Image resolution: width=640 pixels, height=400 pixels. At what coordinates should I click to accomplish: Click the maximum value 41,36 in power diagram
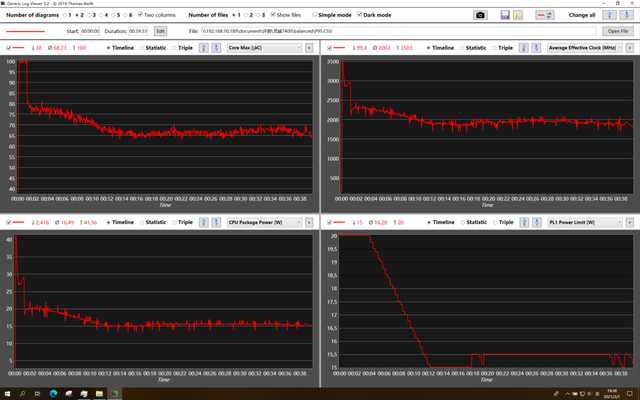(x=90, y=222)
